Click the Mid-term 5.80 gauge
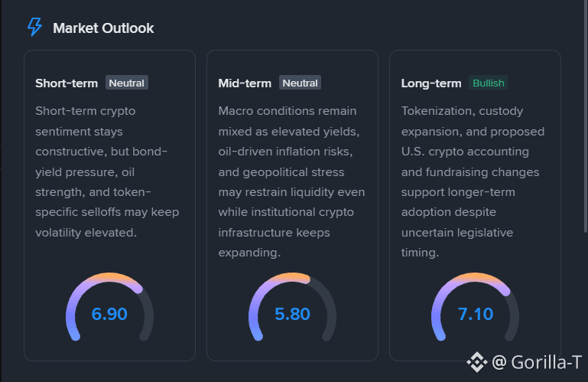The width and height of the screenshot is (588, 382). coord(293,307)
